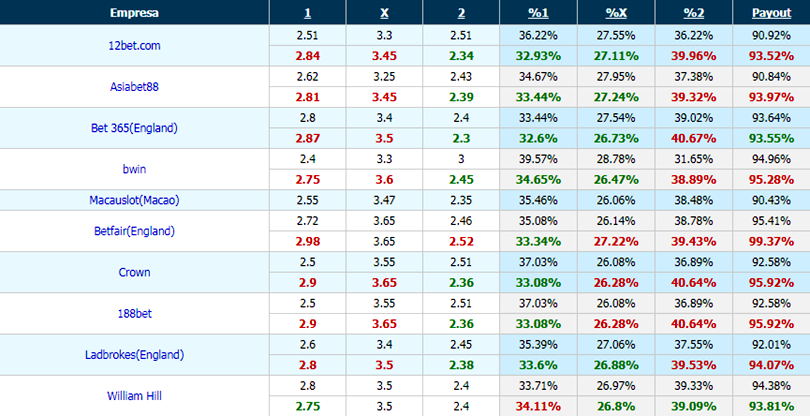This screenshot has height=416, width=810.
Task: Select the 34.67% cell in Asiabet88 row
Action: 538,76
